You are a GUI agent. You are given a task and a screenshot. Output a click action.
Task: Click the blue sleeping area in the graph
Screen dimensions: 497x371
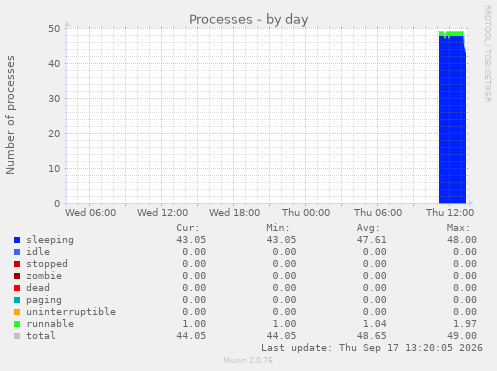click(x=452, y=120)
